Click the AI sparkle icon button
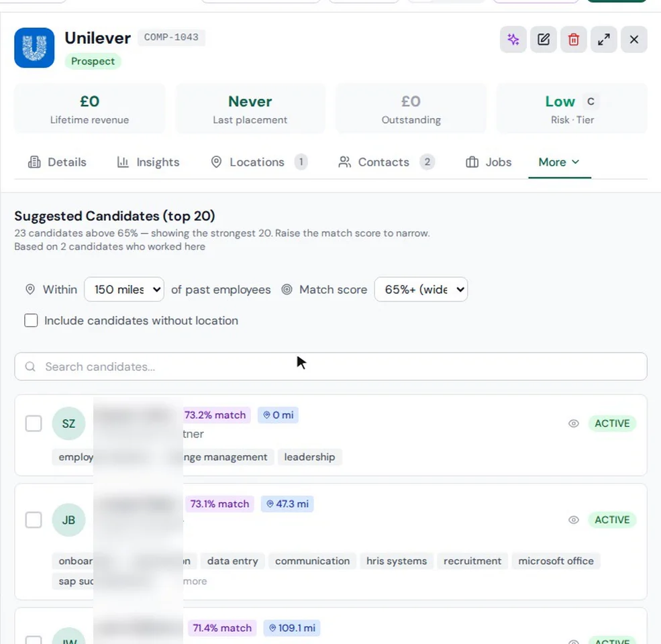661x644 pixels. point(513,40)
